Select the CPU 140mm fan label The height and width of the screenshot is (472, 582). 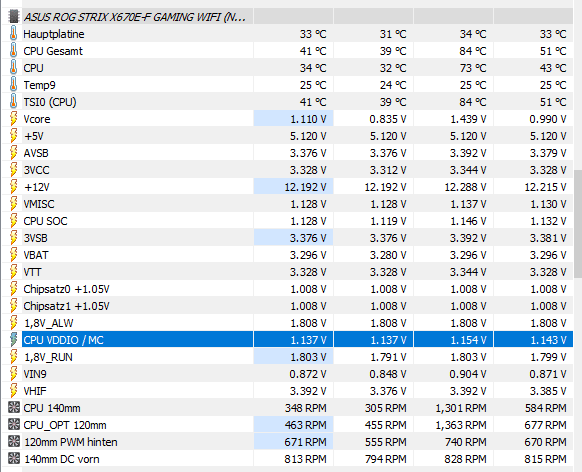52,408
